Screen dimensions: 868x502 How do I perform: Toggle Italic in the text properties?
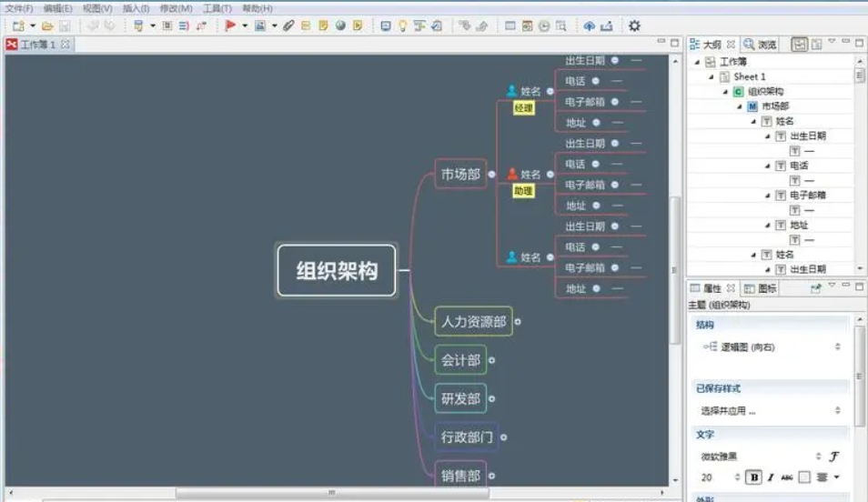(x=770, y=477)
